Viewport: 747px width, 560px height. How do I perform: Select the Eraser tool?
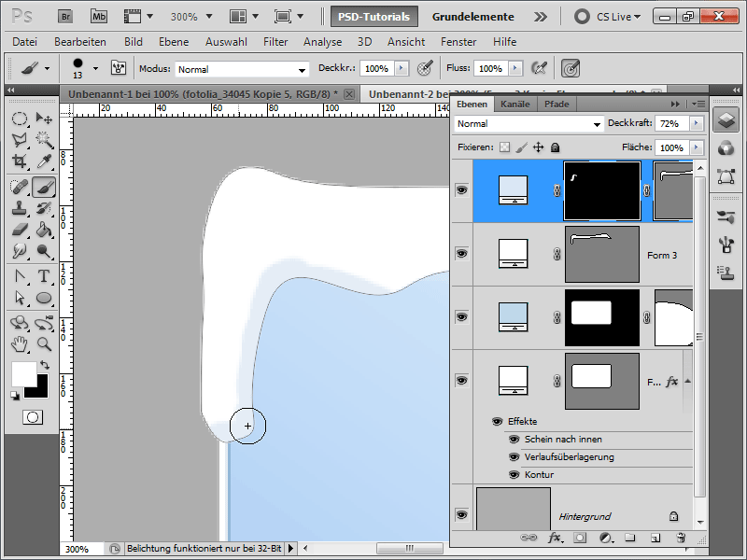[20, 230]
